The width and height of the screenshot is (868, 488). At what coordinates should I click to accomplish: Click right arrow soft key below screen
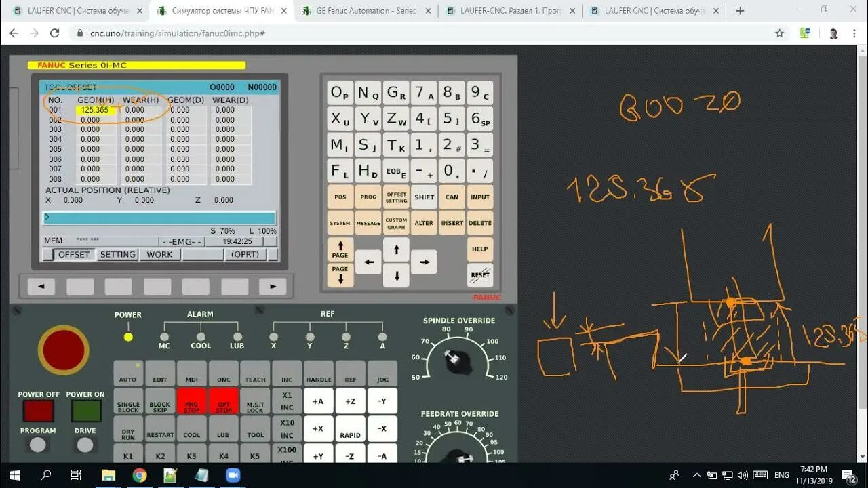273,287
